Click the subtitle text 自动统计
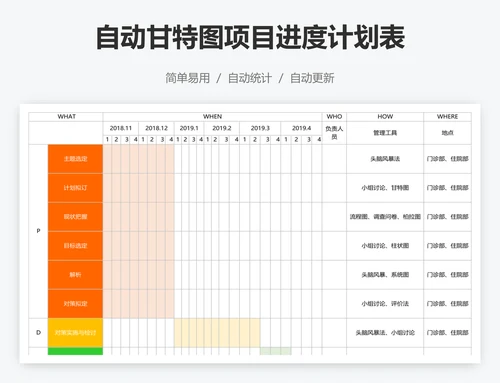This screenshot has height=383, width=500. [x=250, y=78]
